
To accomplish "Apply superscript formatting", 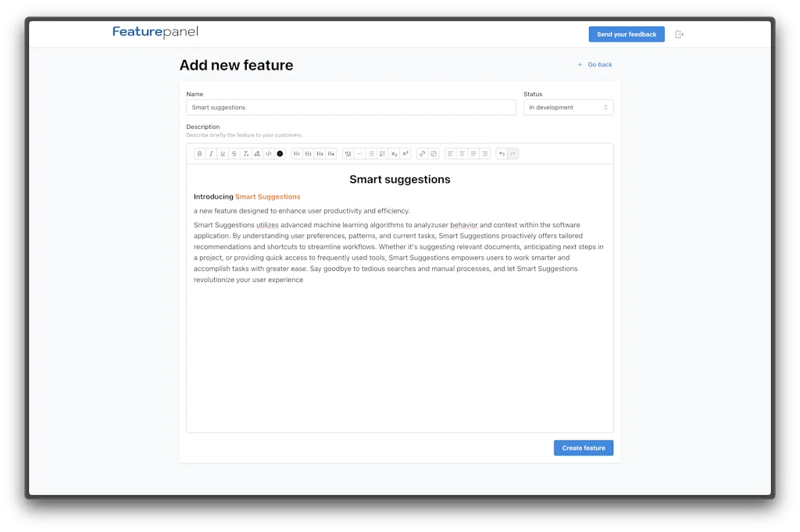I will pyautogui.click(x=404, y=153).
